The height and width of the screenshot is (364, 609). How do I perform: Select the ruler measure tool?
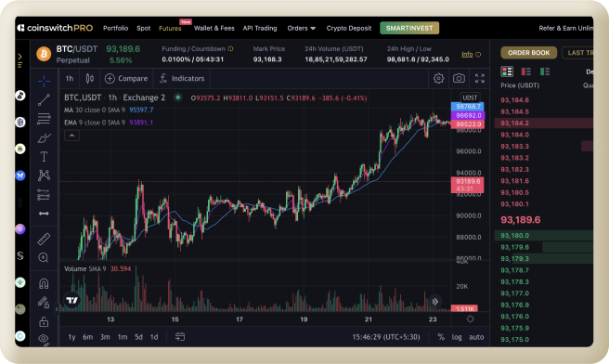[44, 239]
